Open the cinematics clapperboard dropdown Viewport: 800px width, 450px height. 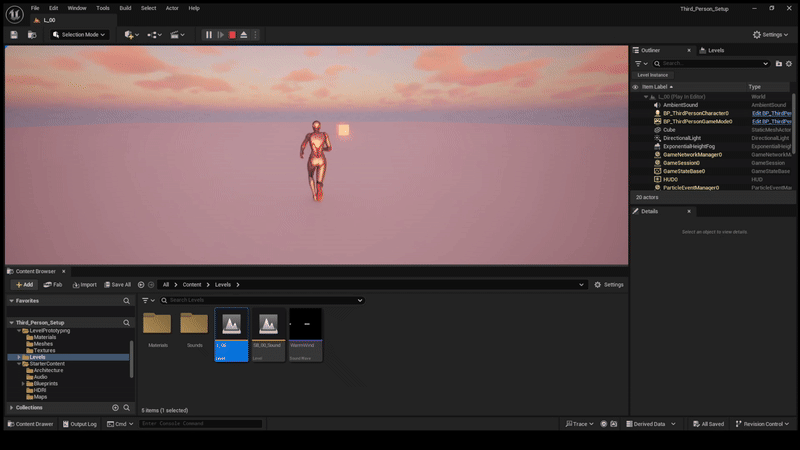[177, 35]
